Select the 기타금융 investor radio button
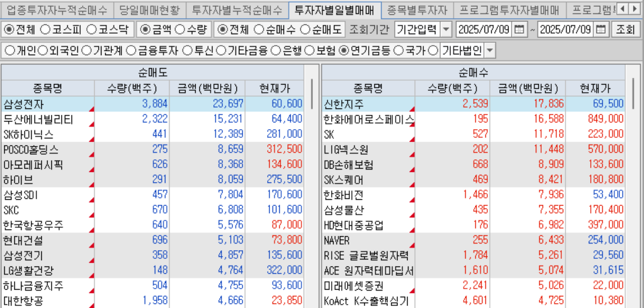644x308 pixels. 221,50
